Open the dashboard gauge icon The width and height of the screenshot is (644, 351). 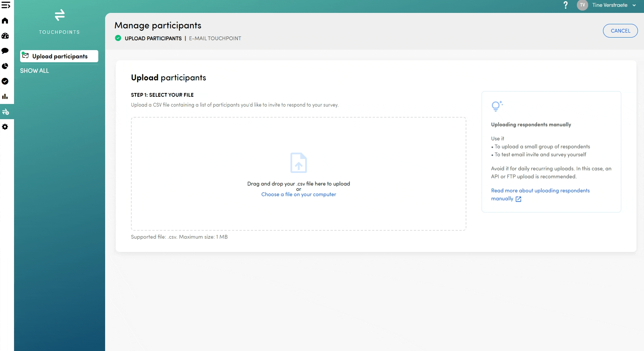point(5,36)
